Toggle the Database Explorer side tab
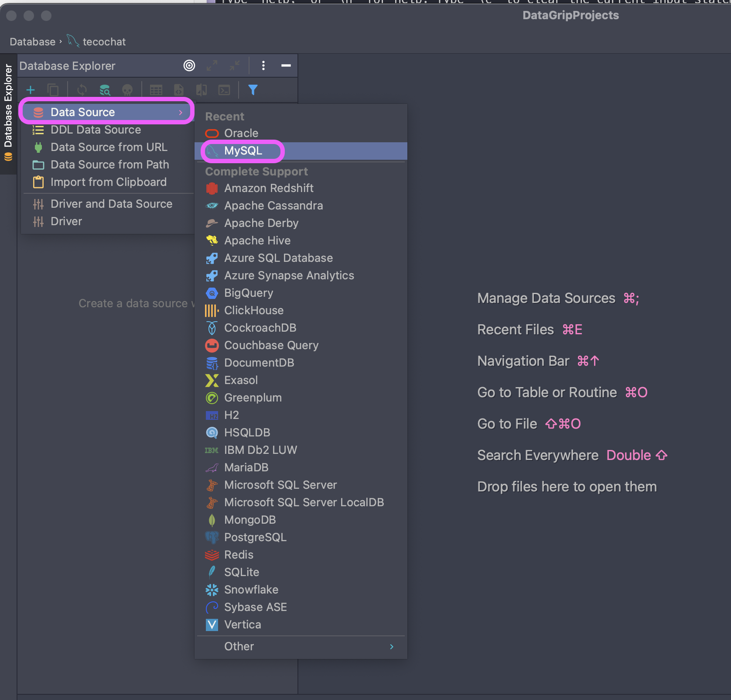 point(8,113)
